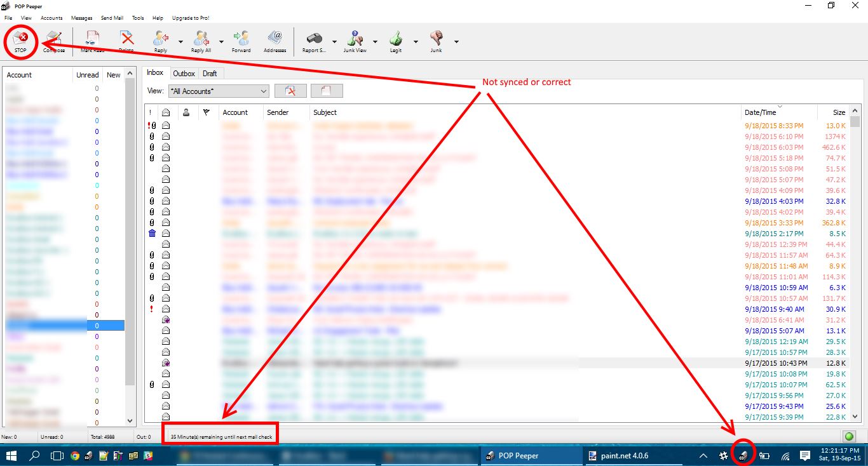Screen dimensions: 868x466
Task: Select the message dated 9/17/2015 10:43 PM
Action: pyautogui.click(x=496, y=363)
